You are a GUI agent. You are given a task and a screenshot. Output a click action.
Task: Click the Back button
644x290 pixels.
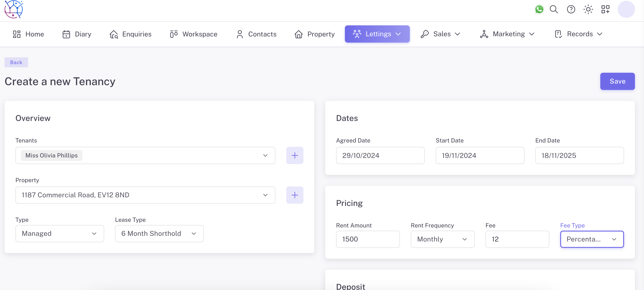tap(16, 62)
